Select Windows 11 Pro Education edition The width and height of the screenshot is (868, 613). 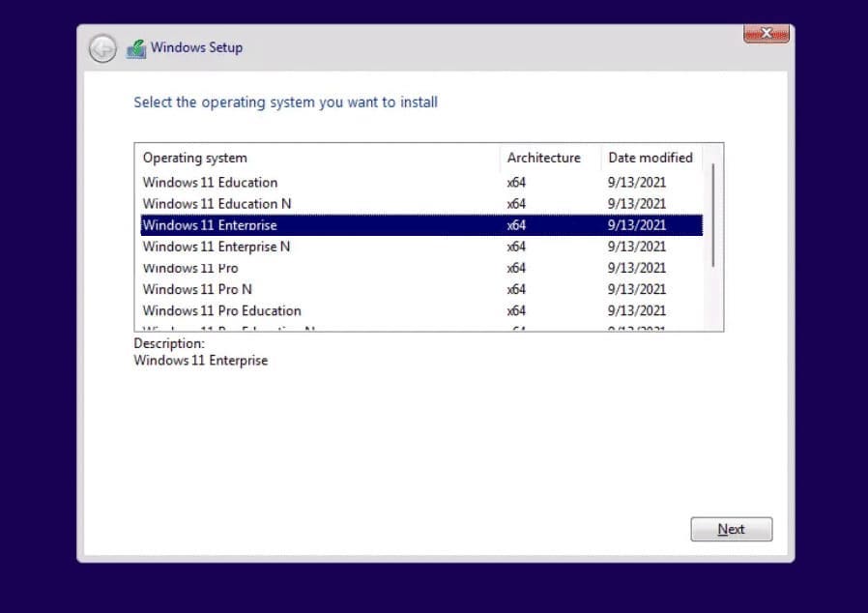pos(221,310)
